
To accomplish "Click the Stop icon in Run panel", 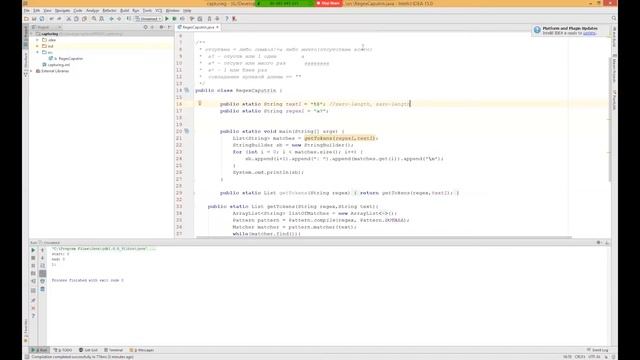I will click(33, 258).
